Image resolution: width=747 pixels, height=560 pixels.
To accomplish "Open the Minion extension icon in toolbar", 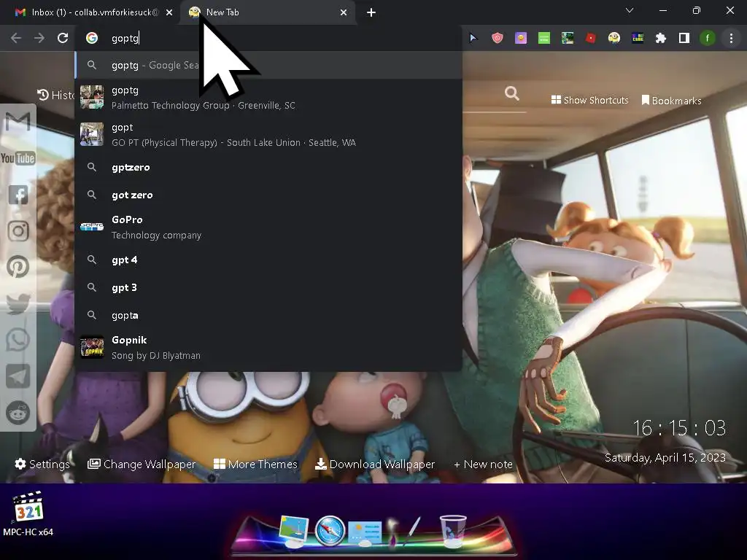I will pyautogui.click(x=614, y=38).
